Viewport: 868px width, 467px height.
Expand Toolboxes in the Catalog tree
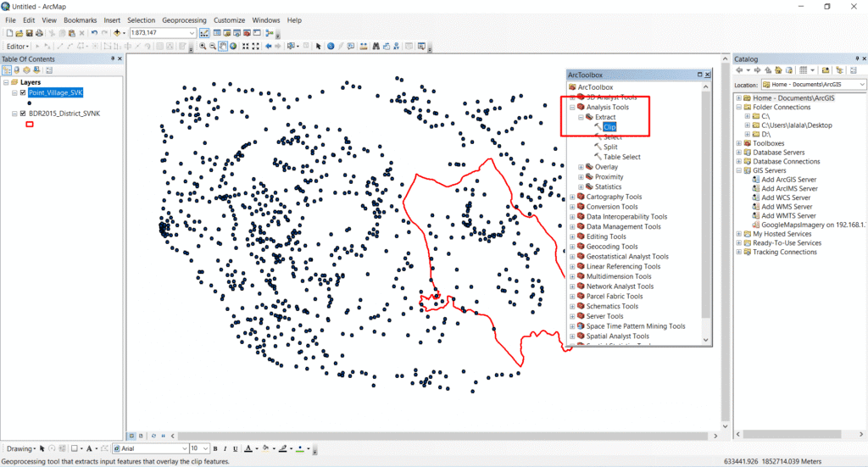coord(739,143)
